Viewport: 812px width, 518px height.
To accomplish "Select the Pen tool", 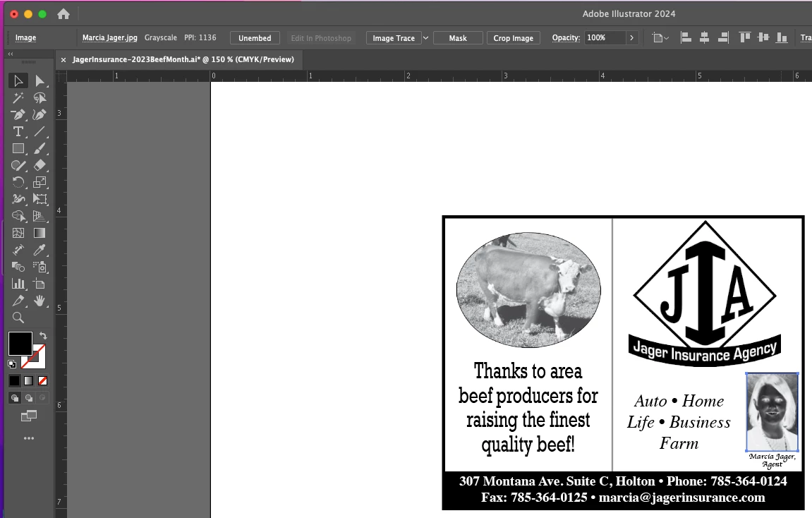I will [18, 114].
